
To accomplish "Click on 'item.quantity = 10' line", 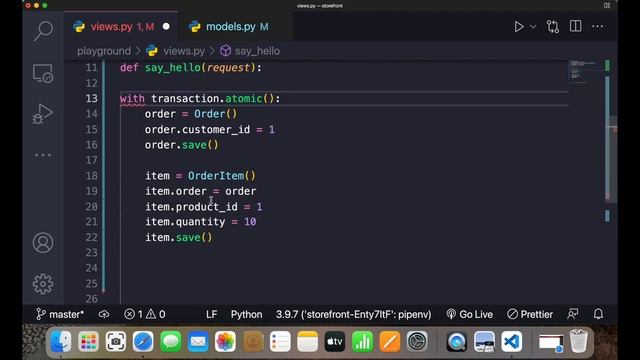I will click(200, 222).
